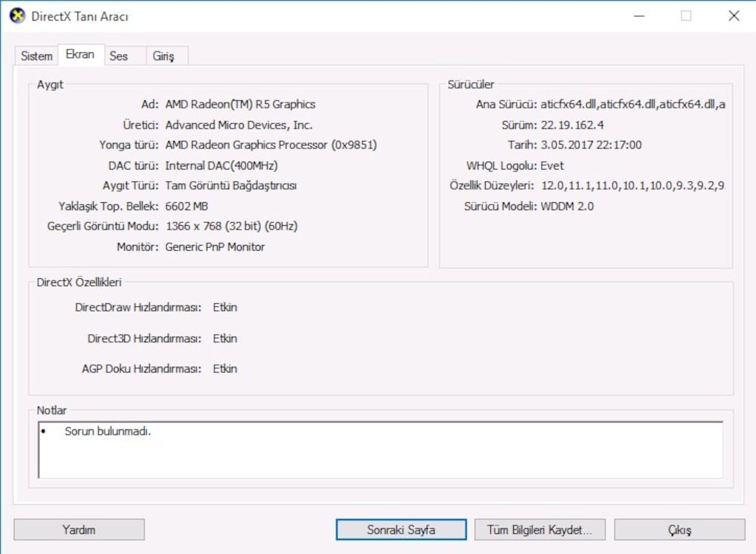
Task: Click the DirectDraw Hızlandırması 'Etkin' value
Action: click(x=225, y=308)
